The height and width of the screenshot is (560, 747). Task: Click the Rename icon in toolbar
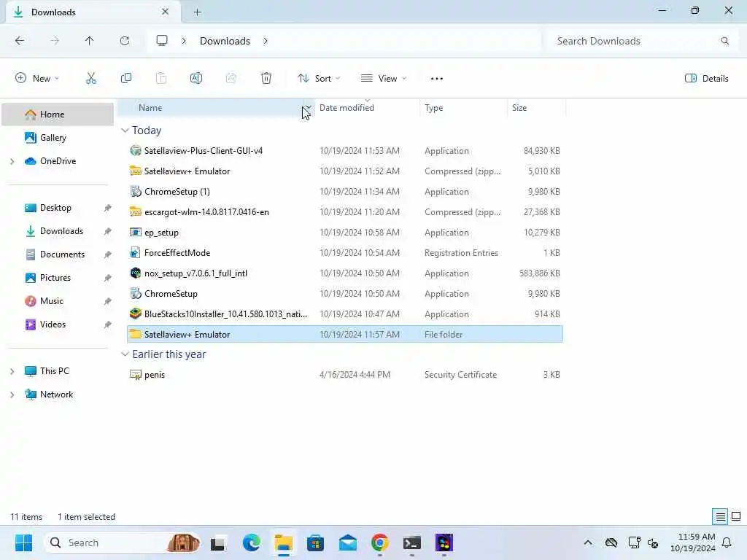pos(196,78)
